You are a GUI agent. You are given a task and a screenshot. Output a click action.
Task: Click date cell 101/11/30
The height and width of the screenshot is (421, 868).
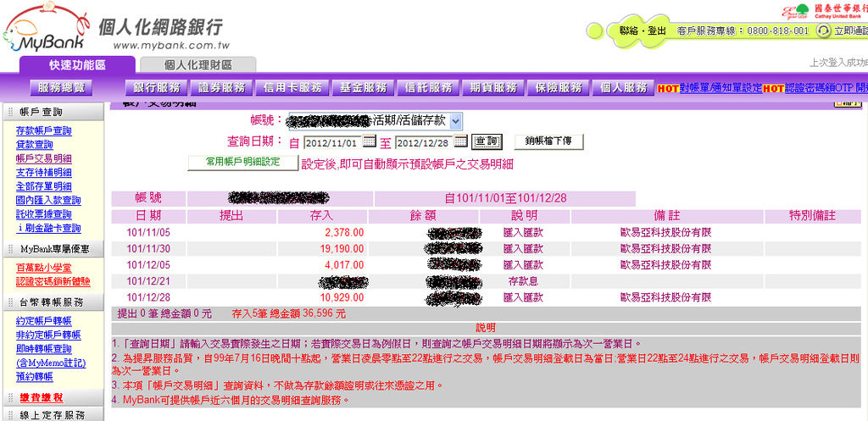[149, 248]
